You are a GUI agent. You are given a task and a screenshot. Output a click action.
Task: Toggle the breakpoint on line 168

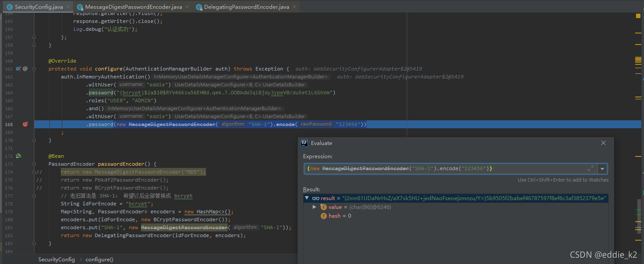pyautogui.click(x=25, y=124)
